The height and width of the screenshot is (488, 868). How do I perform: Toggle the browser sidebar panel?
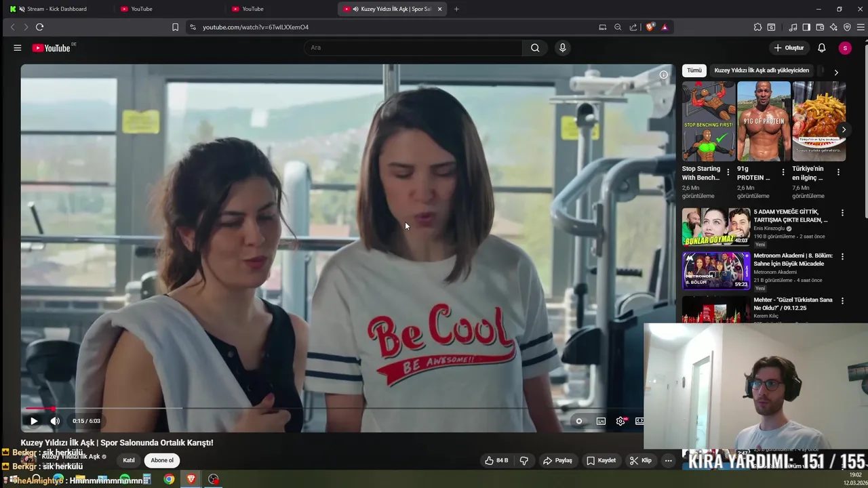[806, 27]
